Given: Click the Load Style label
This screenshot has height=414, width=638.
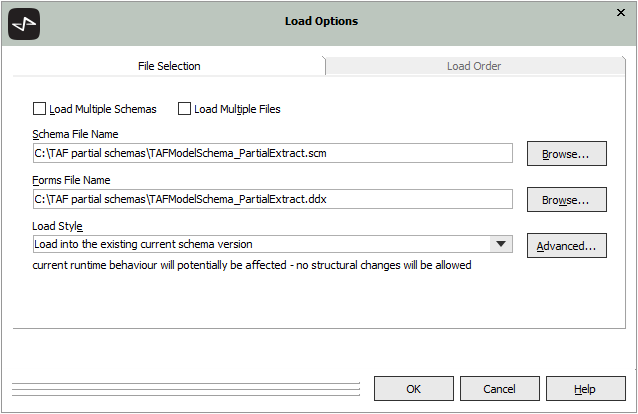Looking at the screenshot, I should click(58, 226).
